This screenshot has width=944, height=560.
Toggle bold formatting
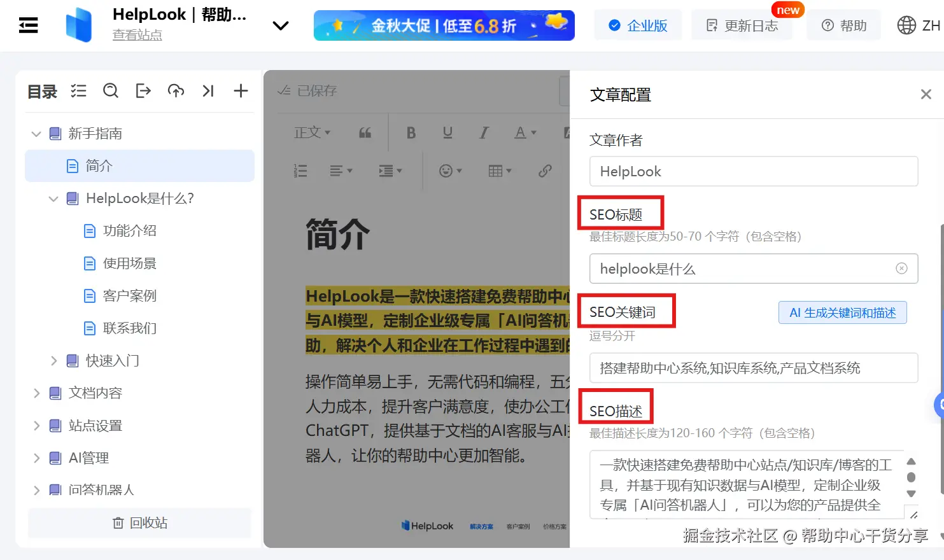(411, 132)
